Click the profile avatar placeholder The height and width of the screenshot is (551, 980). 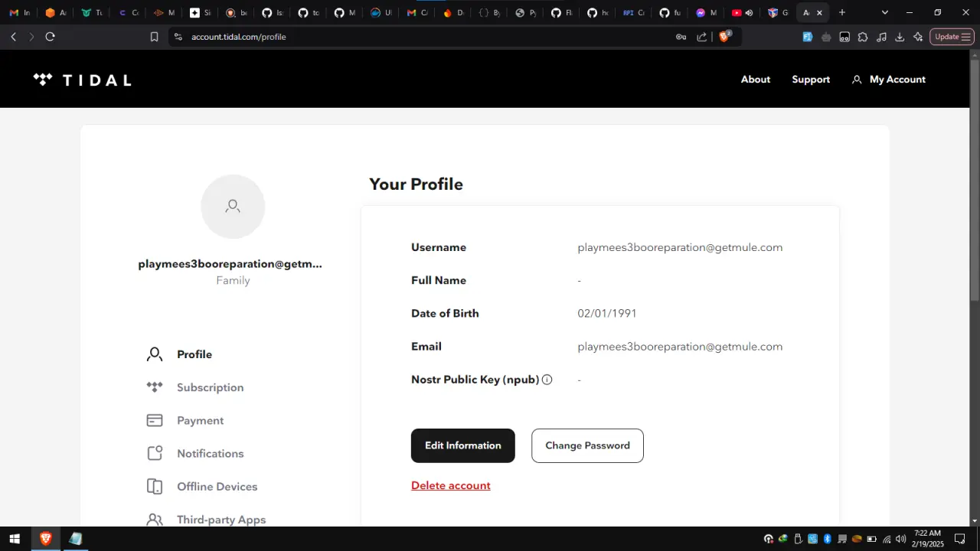click(x=233, y=207)
